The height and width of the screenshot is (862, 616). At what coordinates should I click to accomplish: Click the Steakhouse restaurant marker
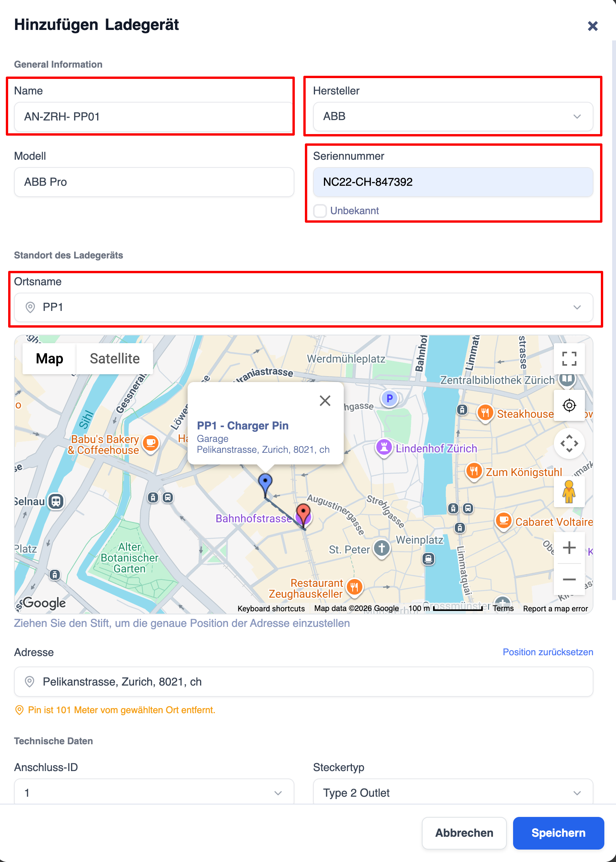(485, 413)
